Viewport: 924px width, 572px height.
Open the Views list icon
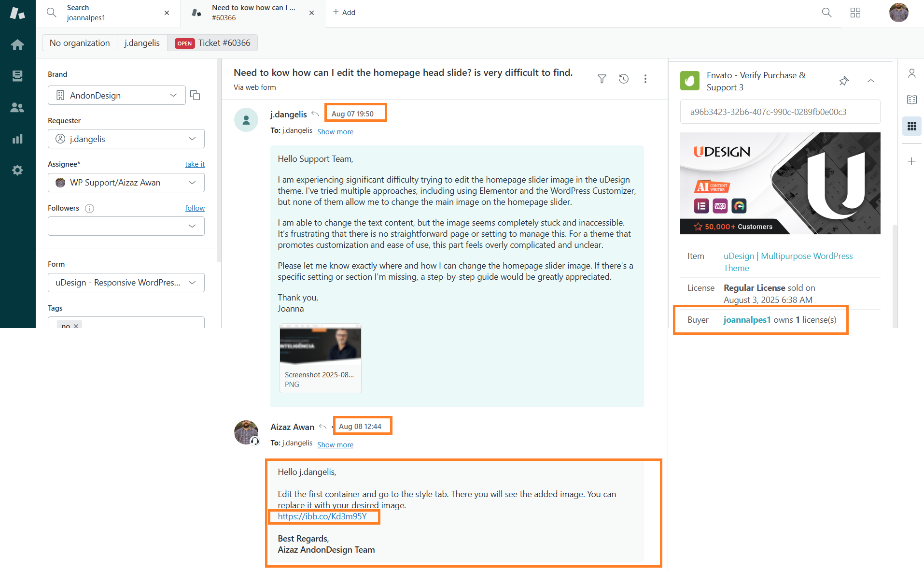pos(17,76)
